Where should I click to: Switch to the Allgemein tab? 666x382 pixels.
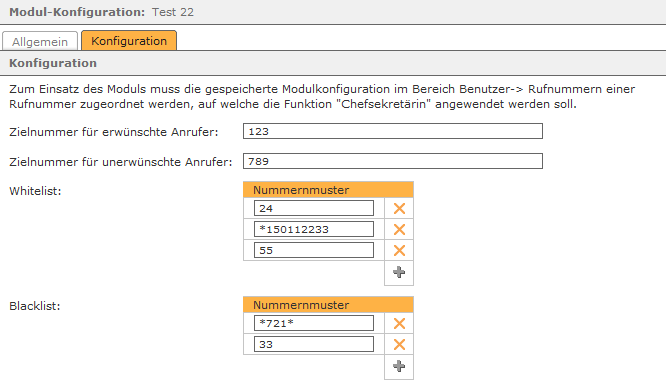pos(40,41)
